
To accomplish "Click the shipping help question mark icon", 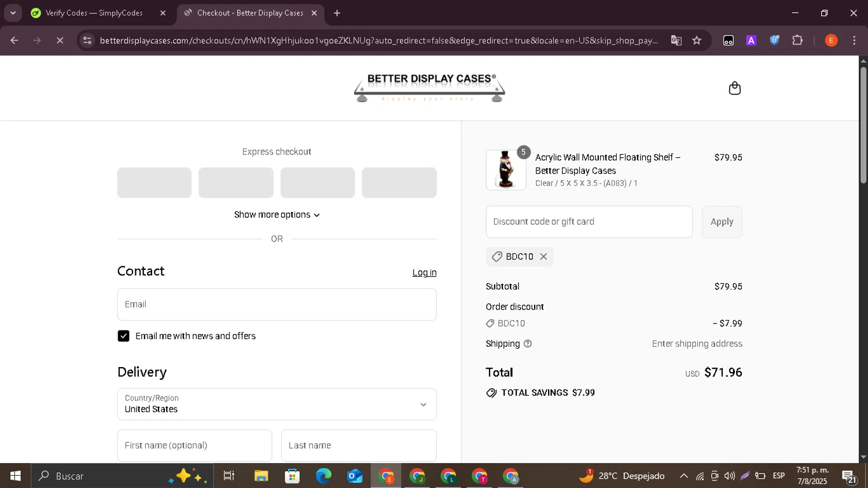I will (528, 344).
